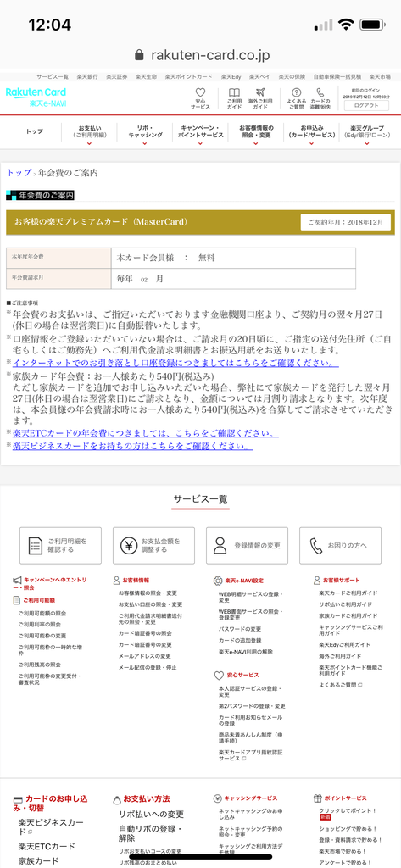Viewport: 401px width, 868px height.
Task: Tap the Wi-Fi status icon
Action: click(347, 25)
